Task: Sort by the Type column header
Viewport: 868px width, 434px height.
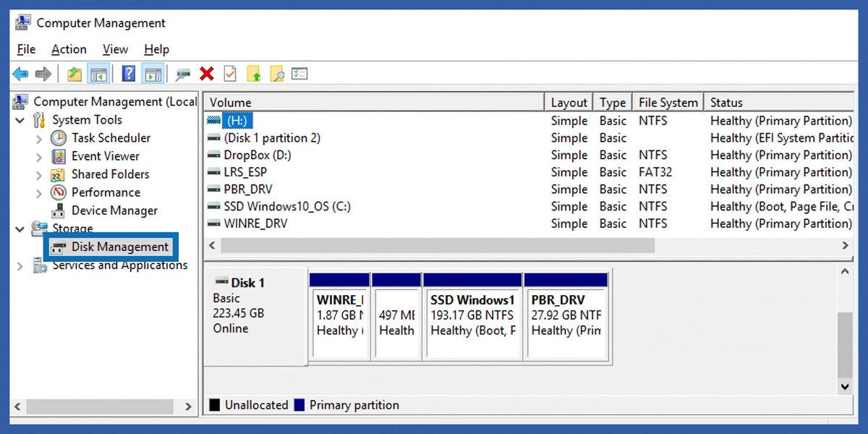Action: (x=613, y=102)
